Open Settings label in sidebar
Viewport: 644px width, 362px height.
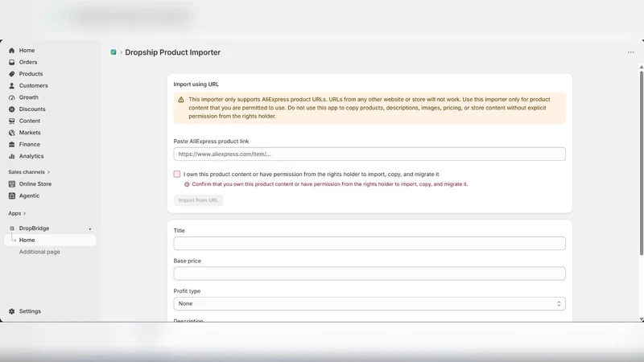click(x=30, y=311)
